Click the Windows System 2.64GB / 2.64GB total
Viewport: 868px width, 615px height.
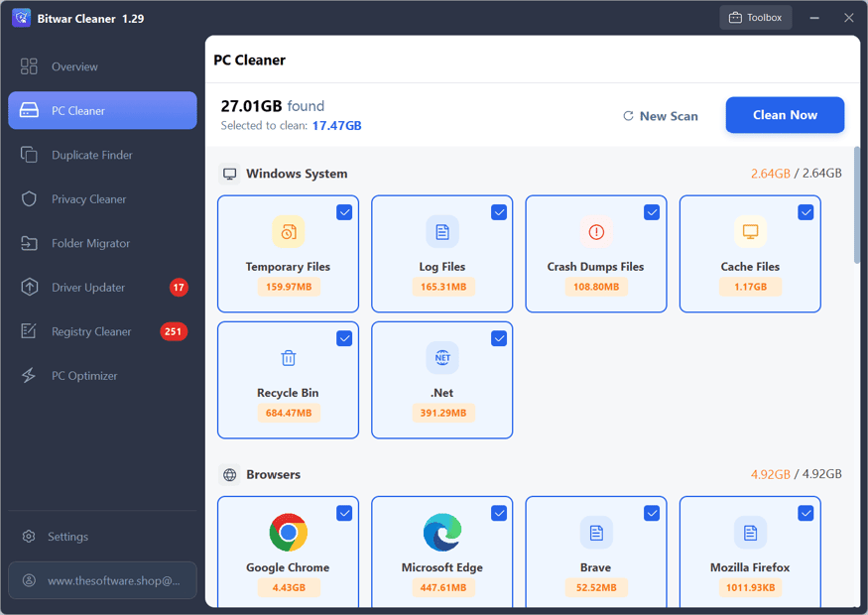[796, 174]
